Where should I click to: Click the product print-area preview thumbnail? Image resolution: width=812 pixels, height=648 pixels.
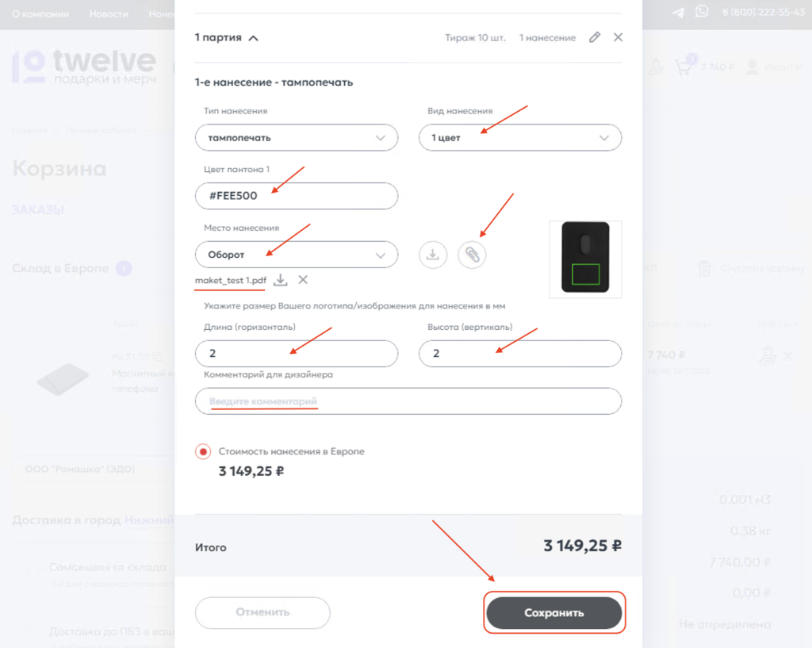click(585, 259)
